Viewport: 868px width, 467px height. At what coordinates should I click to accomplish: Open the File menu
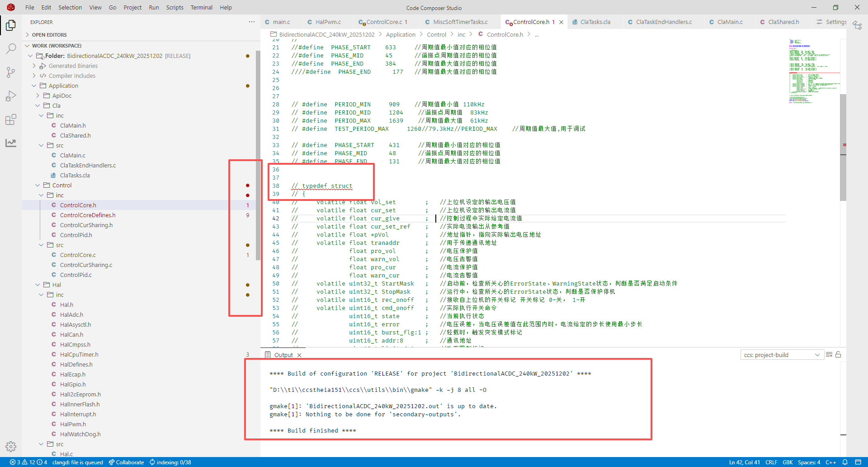(30, 8)
